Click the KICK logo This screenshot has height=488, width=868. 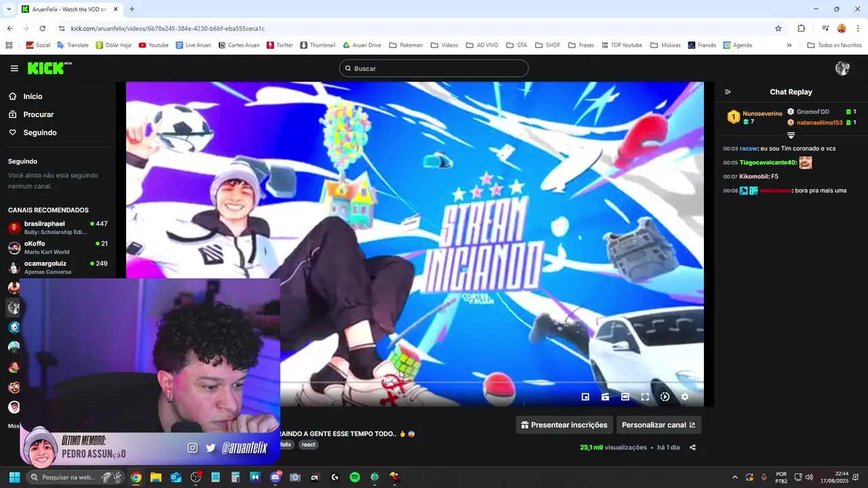pyautogui.click(x=49, y=68)
